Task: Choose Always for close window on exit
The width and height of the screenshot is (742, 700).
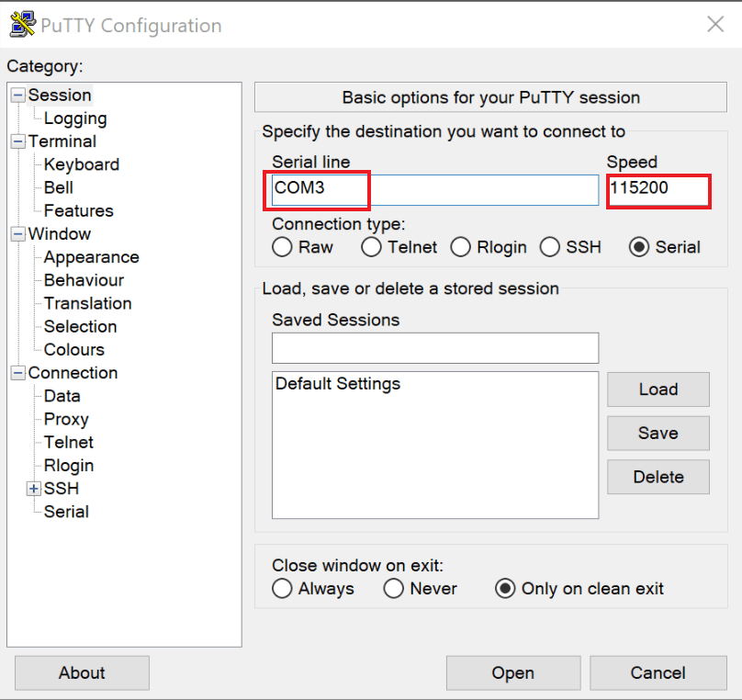Action: (282, 589)
